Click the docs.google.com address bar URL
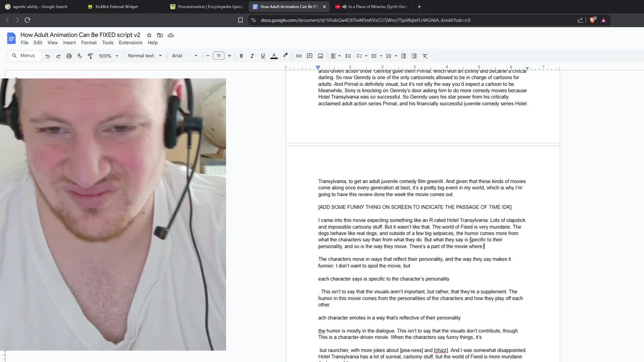 click(x=365, y=20)
